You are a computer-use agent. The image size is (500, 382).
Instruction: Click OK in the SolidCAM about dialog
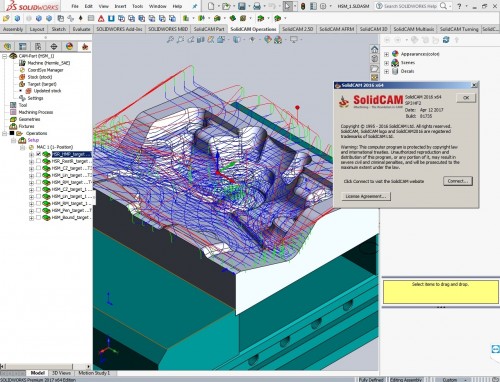pyautogui.click(x=466, y=98)
